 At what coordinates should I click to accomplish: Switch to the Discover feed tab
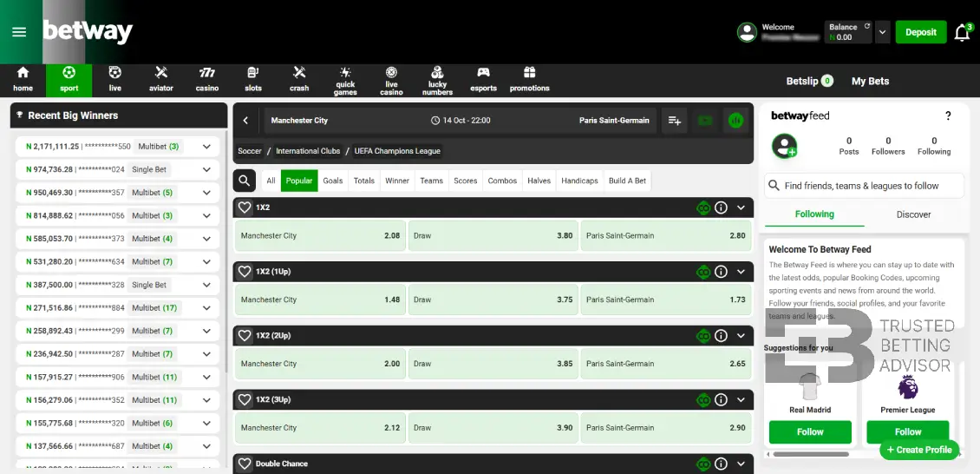click(x=913, y=214)
